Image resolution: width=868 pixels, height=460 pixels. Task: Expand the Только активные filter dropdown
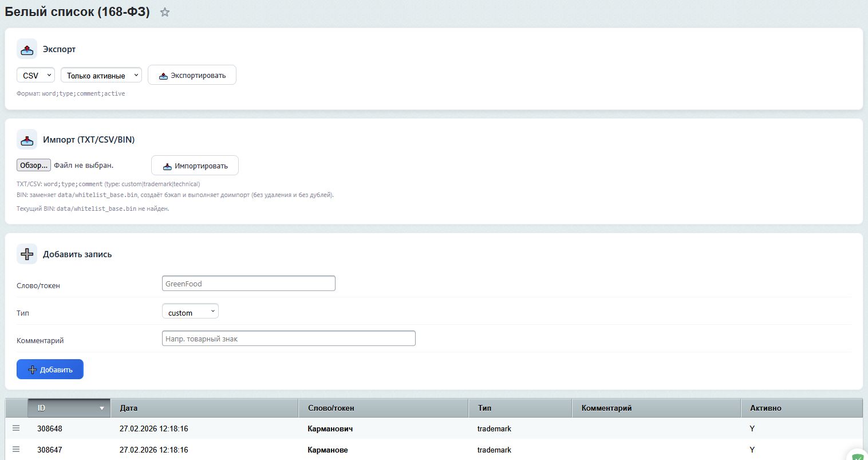101,75
